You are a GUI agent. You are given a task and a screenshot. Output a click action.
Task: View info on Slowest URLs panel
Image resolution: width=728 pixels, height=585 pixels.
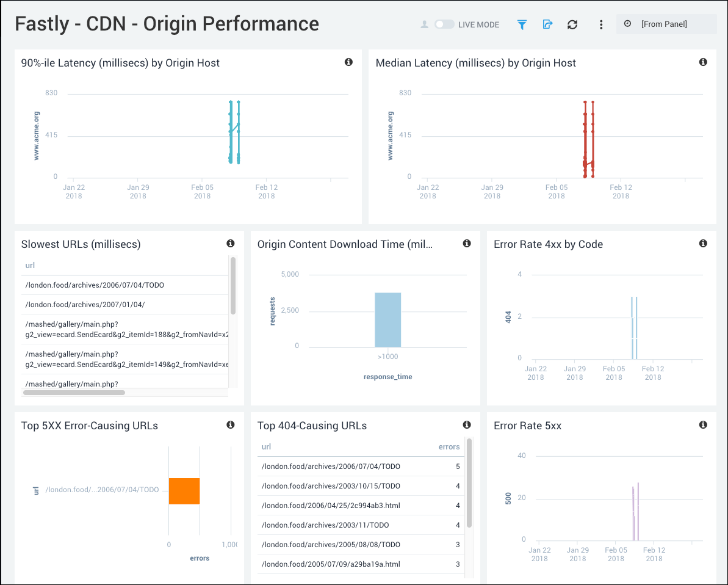(231, 242)
